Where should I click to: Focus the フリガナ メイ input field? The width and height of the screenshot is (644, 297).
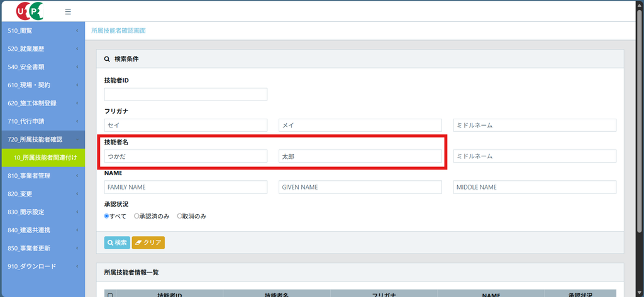click(360, 125)
